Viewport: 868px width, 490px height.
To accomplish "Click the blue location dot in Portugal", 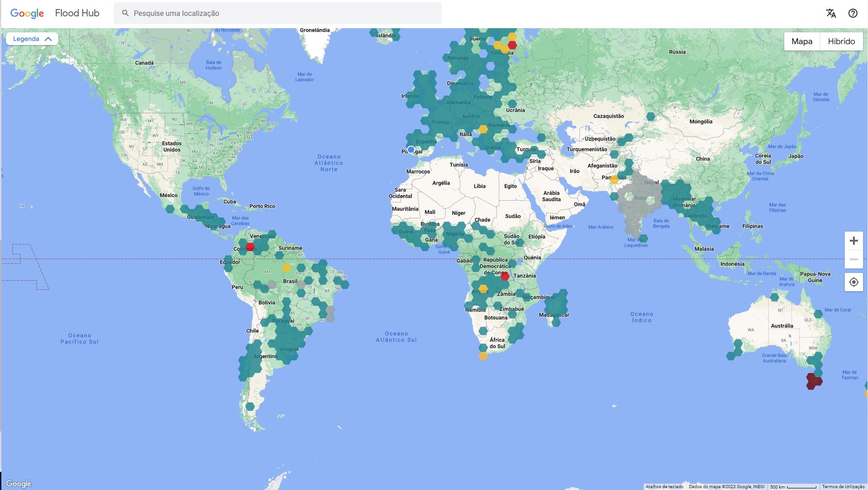I will [x=411, y=149].
